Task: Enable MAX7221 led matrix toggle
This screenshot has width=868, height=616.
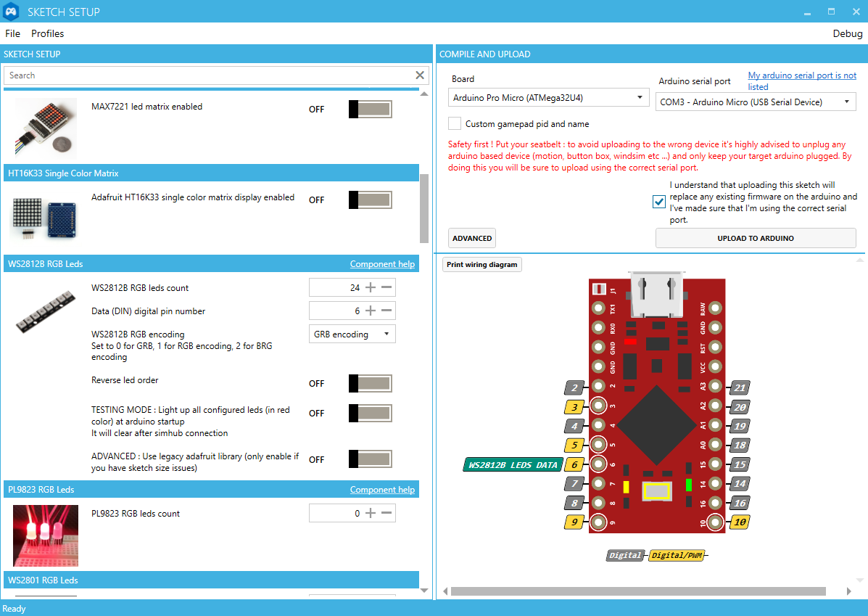Action: click(370, 110)
